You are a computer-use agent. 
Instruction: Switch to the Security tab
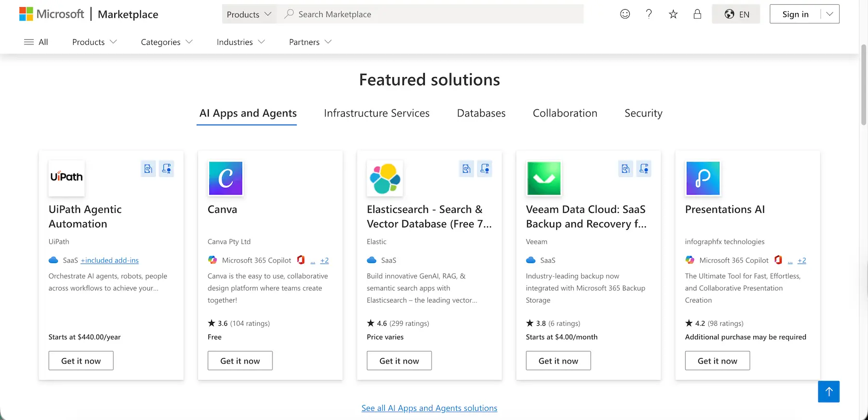click(643, 113)
